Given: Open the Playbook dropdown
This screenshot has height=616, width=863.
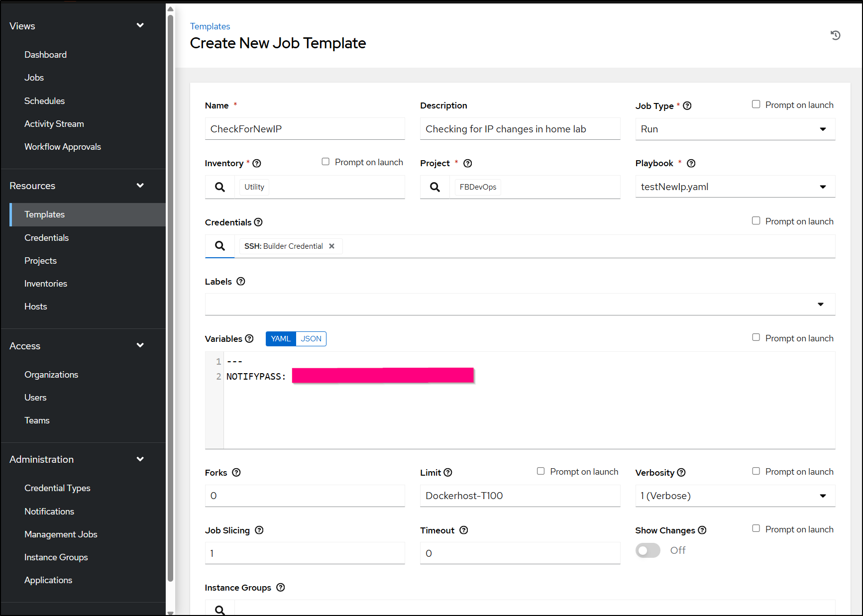Looking at the screenshot, I should tap(823, 187).
